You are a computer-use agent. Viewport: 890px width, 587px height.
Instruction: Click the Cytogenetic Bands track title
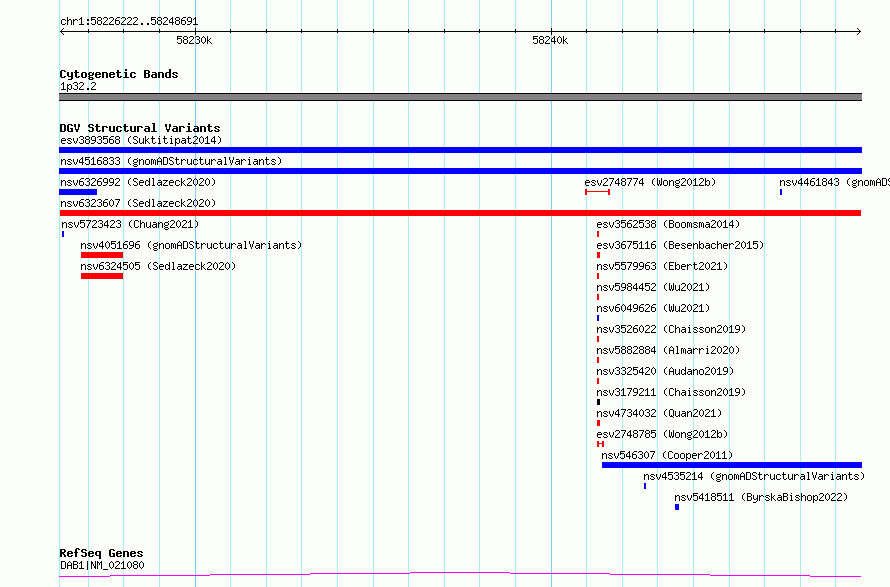tap(119, 74)
